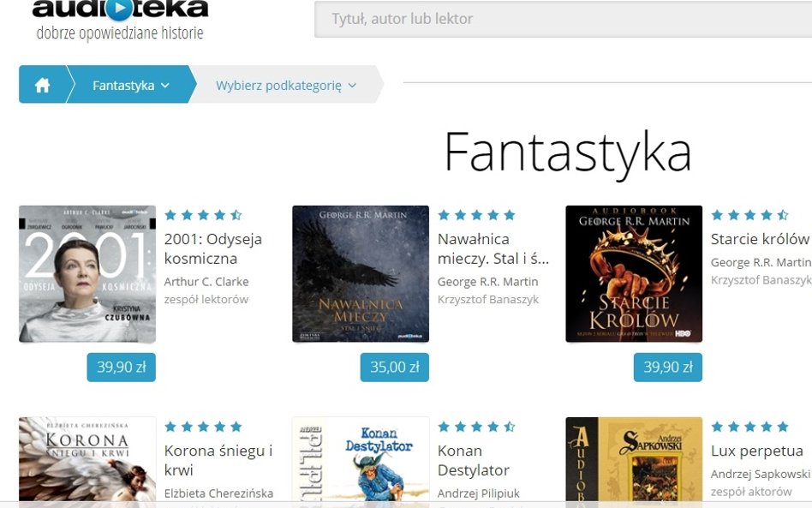
Task: Open the Nawałnica mieczy cover thumbnail
Action: [361, 274]
